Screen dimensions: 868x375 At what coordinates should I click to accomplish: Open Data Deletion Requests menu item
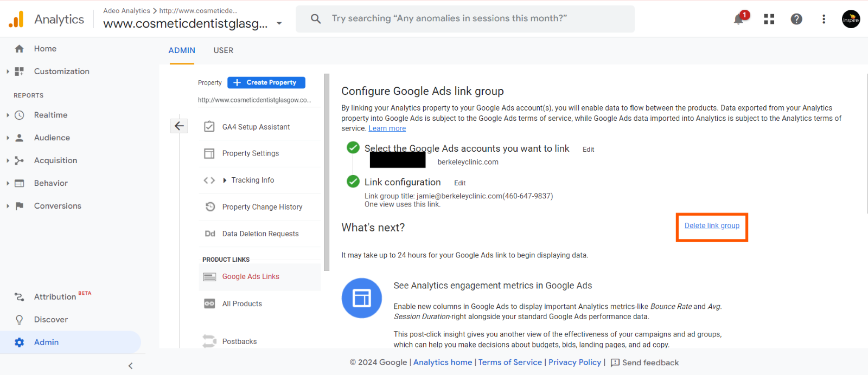click(260, 234)
